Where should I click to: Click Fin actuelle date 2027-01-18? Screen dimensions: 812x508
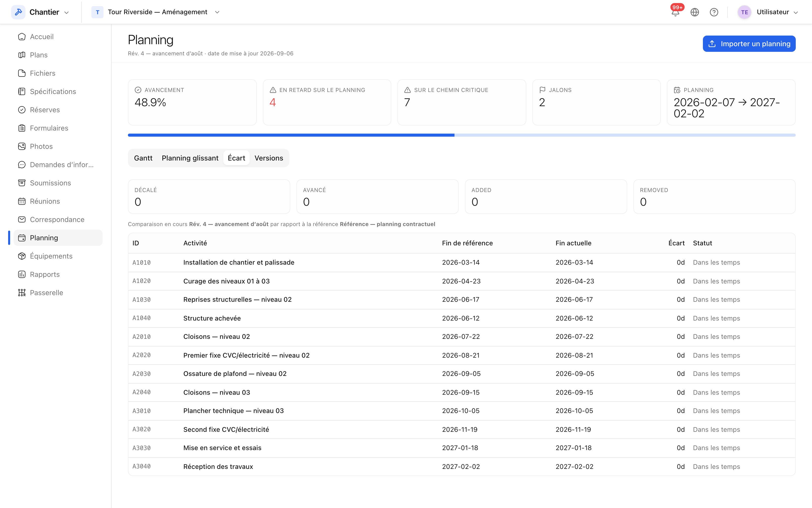(573, 448)
